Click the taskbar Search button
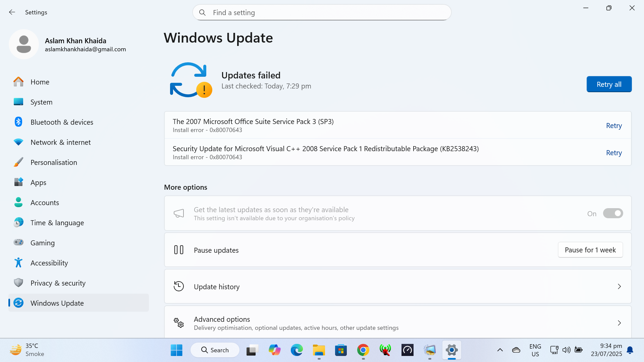644x362 pixels. 215,350
